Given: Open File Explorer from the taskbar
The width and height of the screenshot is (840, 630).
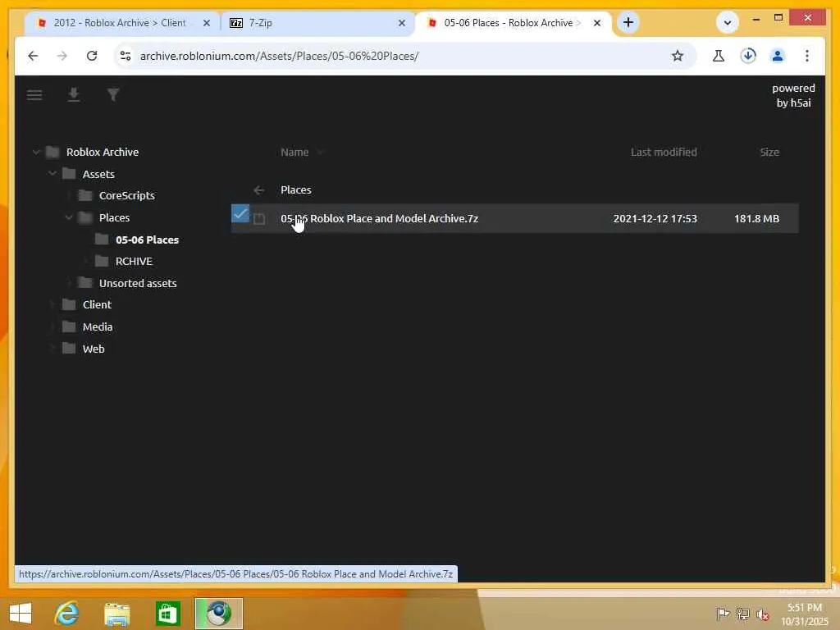Looking at the screenshot, I should 116,614.
